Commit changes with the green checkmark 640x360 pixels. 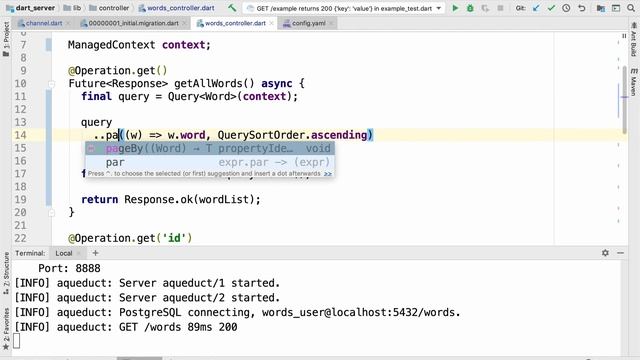(551, 8)
